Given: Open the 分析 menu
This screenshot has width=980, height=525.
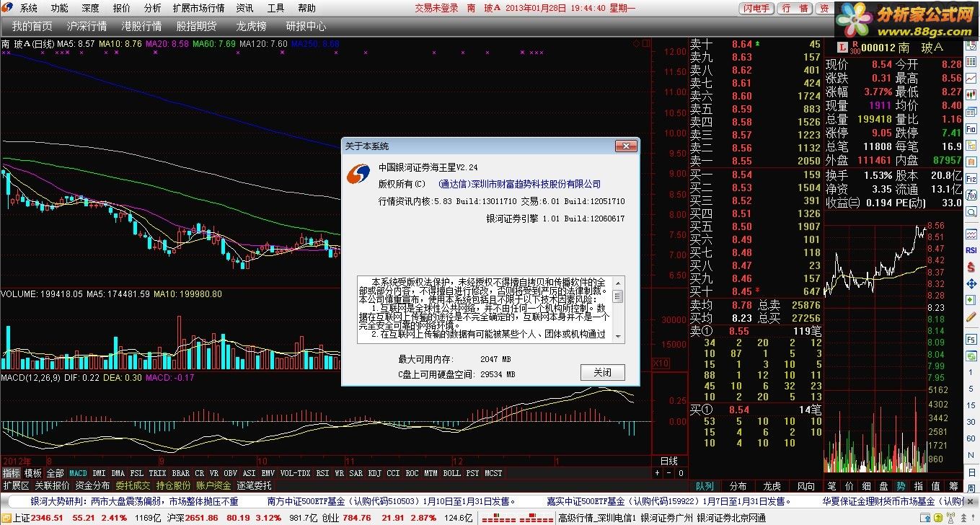Looking at the screenshot, I should [152, 8].
